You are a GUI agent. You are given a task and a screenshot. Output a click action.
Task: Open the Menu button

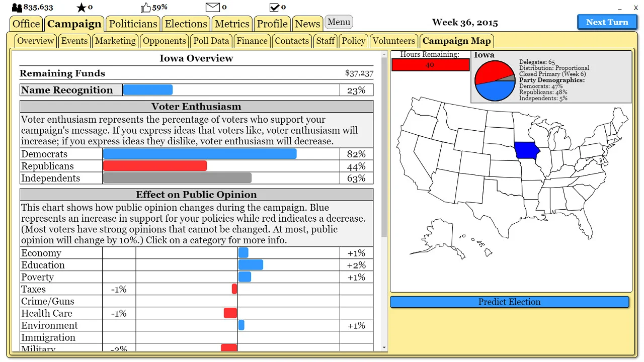(x=339, y=22)
